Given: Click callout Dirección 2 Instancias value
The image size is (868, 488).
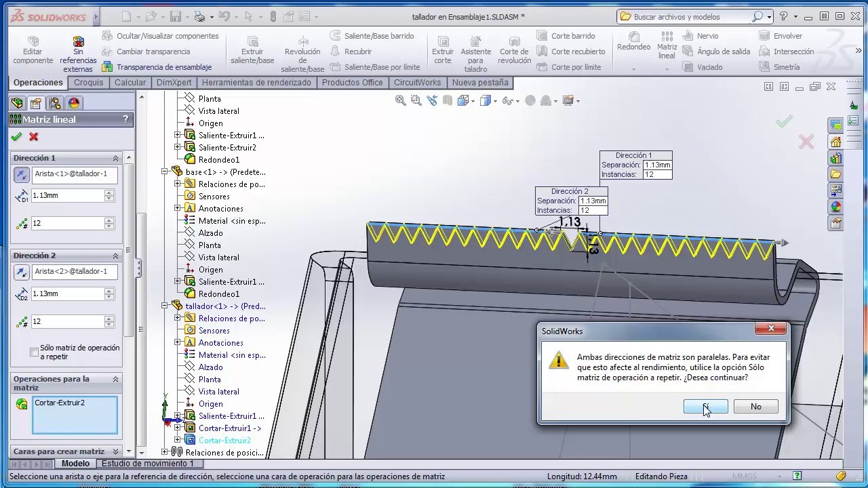Looking at the screenshot, I should coord(591,210).
